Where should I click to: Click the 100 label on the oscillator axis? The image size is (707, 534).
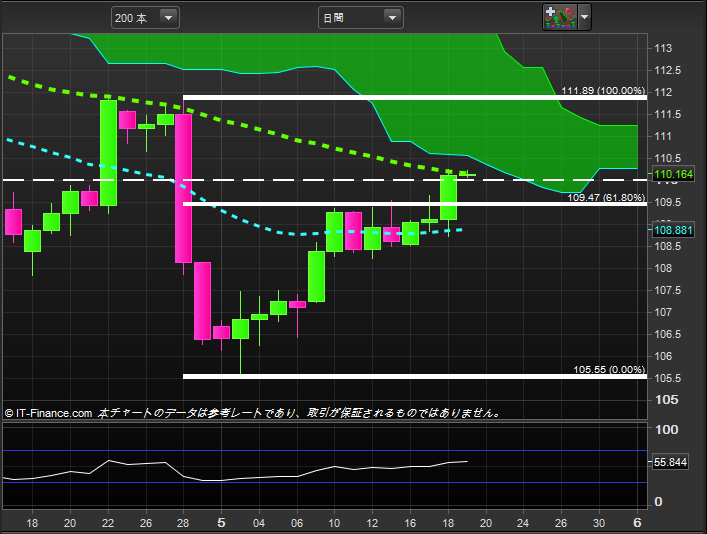[x=666, y=429]
